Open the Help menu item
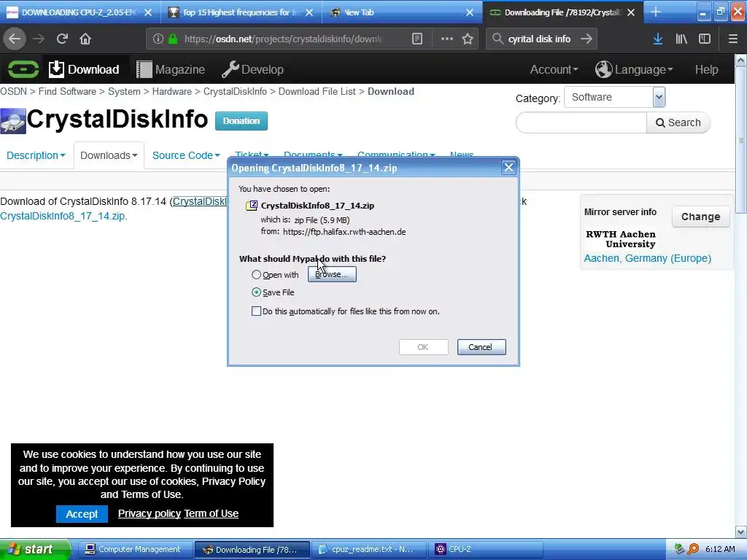747x560 pixels. tap(706, 69)
